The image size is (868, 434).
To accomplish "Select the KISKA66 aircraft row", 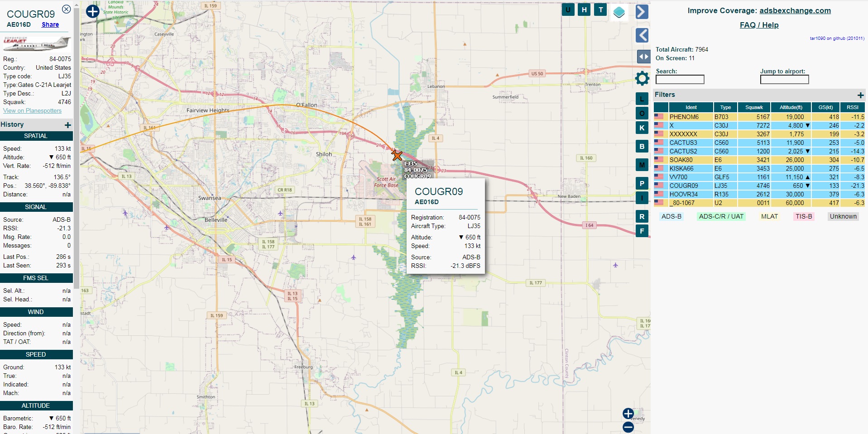I will coord(759,168).
